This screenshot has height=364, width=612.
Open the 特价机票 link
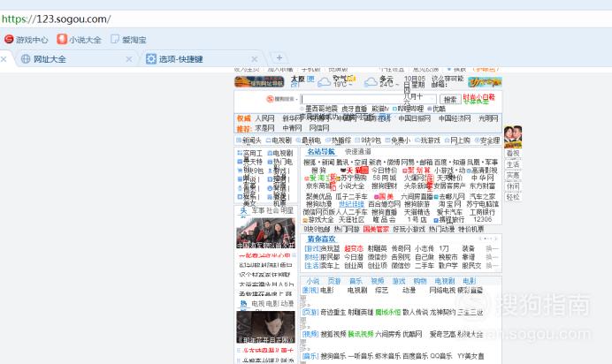(470, 229)
